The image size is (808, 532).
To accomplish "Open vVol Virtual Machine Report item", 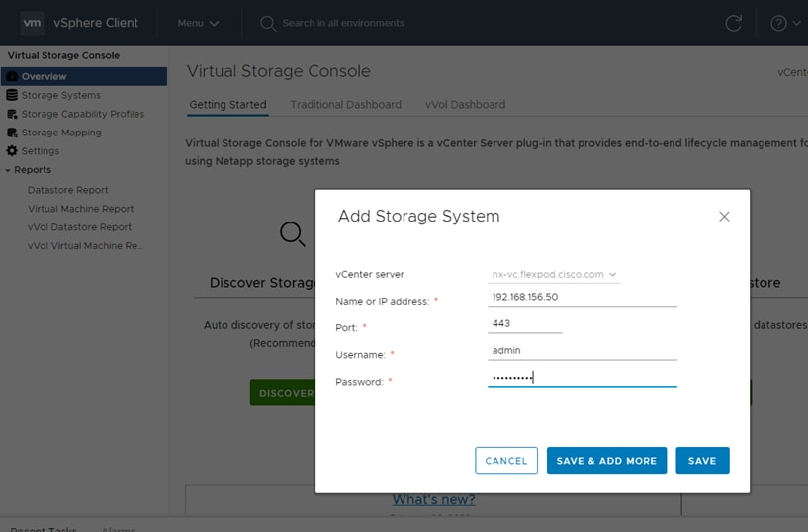I will pos(85,245).
